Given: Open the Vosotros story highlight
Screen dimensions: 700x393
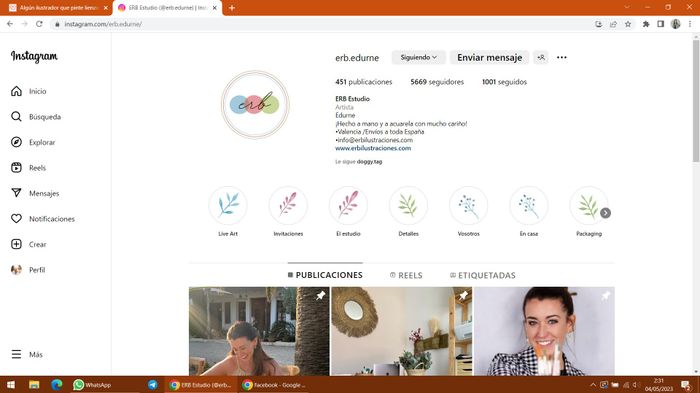Looking at the screenshot, I should pos(468,205).
